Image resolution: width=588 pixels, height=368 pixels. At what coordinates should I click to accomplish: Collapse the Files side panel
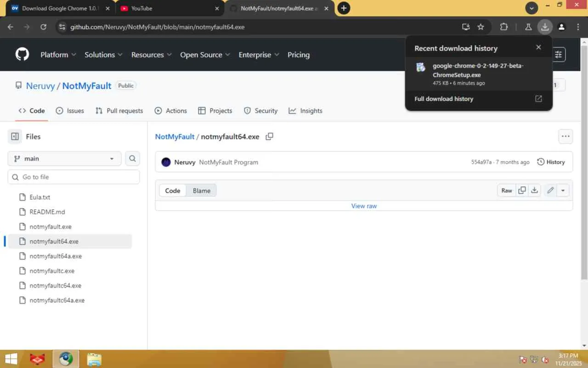point(15,137)
